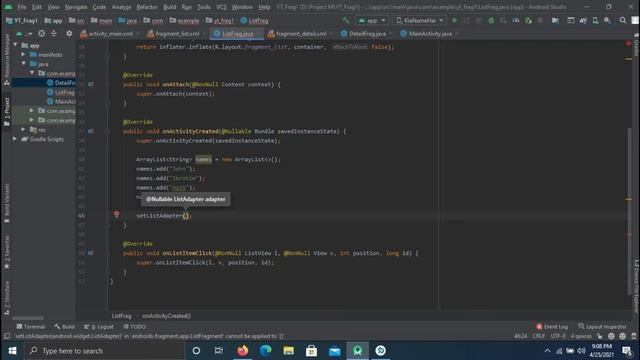
Task: Click the error indicator at editor top-right
Action: pos(629,43)
